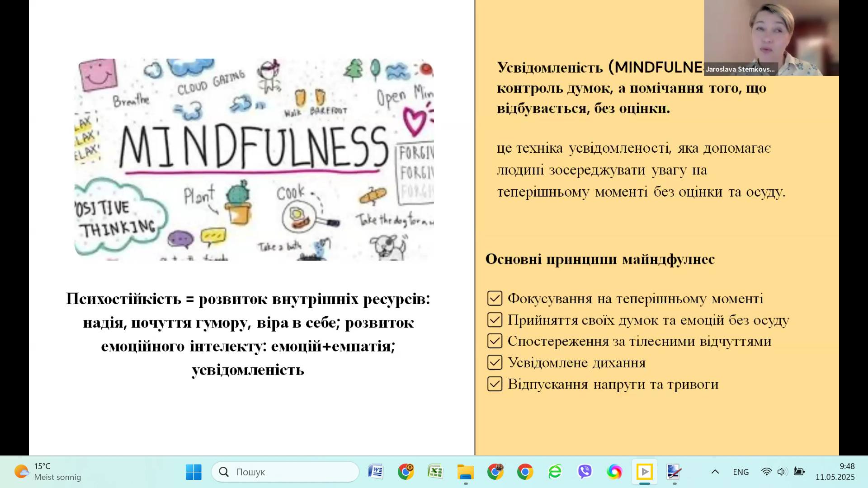Open Microsoft Word from the taskbar

375,472
